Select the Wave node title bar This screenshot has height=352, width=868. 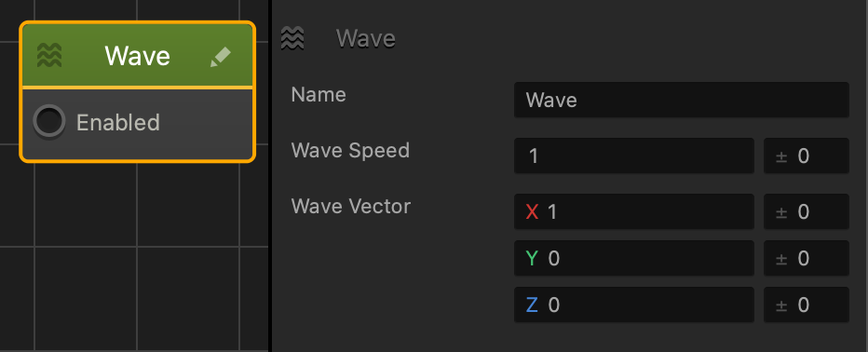click(x=137, y=55)
